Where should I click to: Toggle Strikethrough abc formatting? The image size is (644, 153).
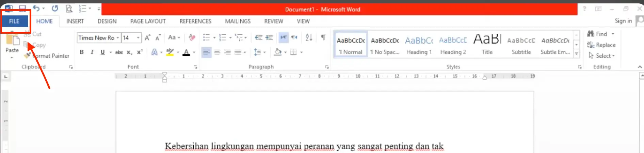[119, 52]
